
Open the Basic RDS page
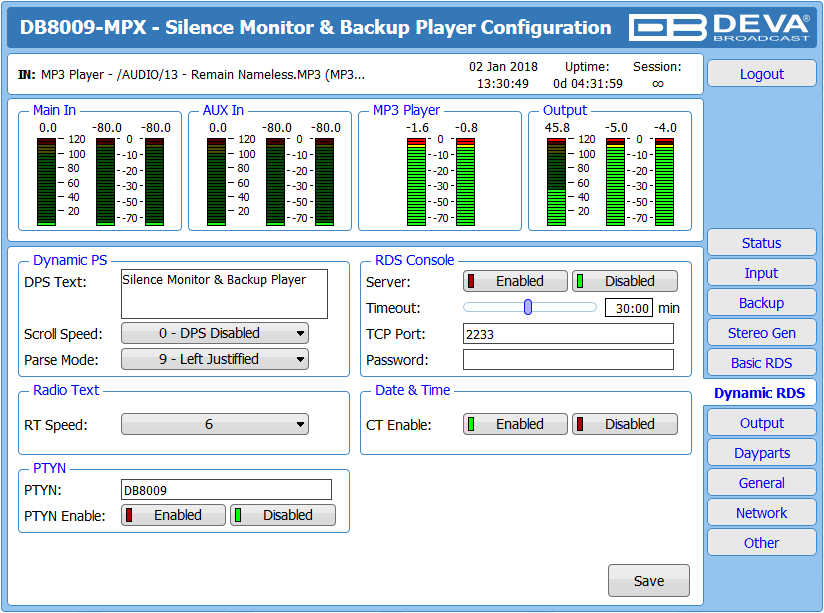point(761,363)
